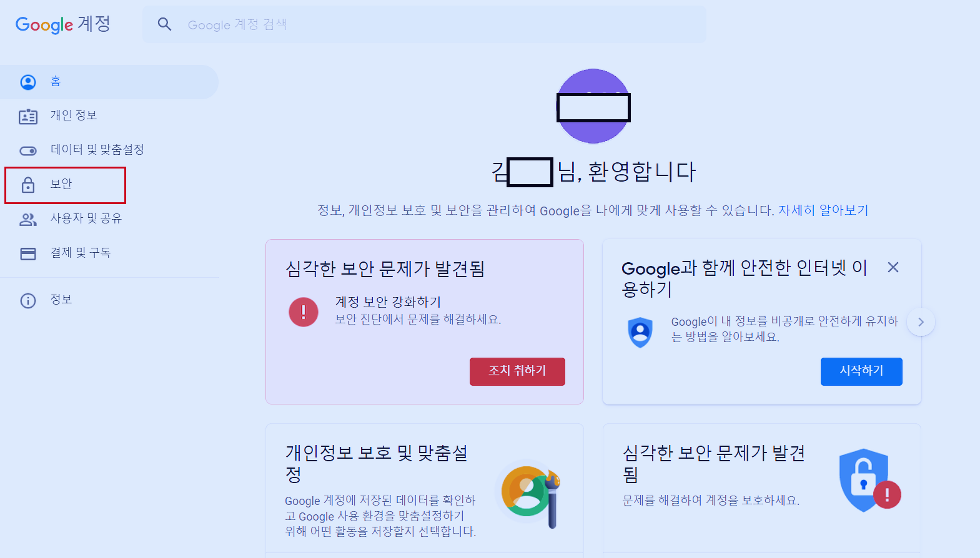Click the search magnifier icon
The width and height of the screenshot is (980, 558).
164,24
